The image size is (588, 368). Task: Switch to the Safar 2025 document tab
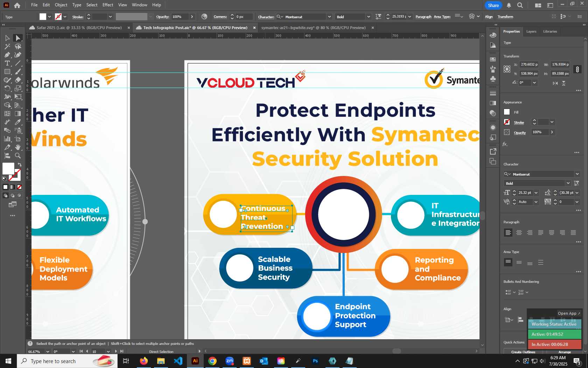point(79,28)
